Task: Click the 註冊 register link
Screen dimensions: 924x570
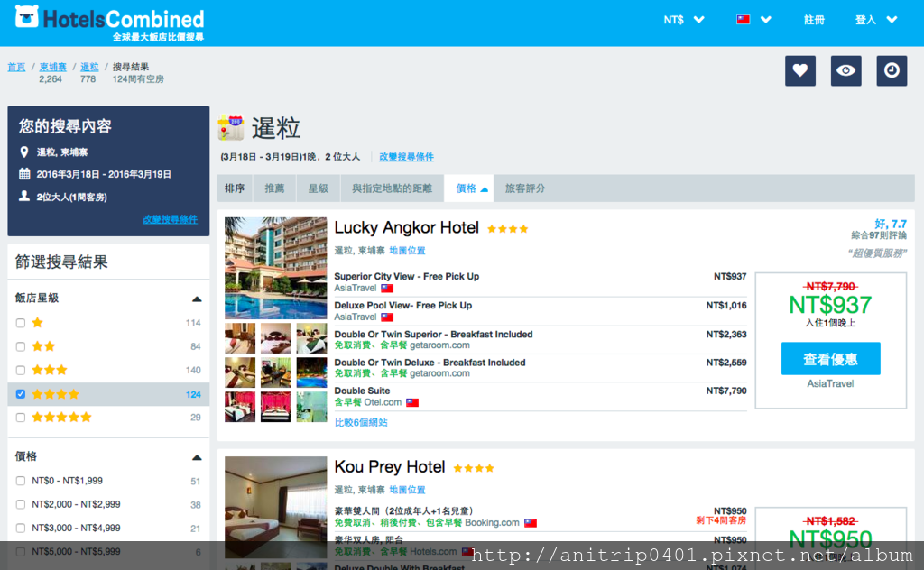Action: click(814, 20)
